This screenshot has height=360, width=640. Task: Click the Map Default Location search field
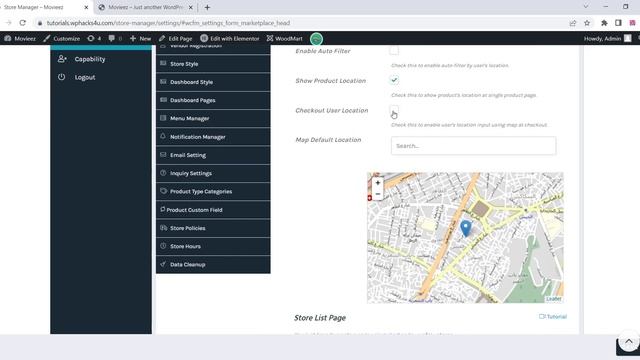473,146
